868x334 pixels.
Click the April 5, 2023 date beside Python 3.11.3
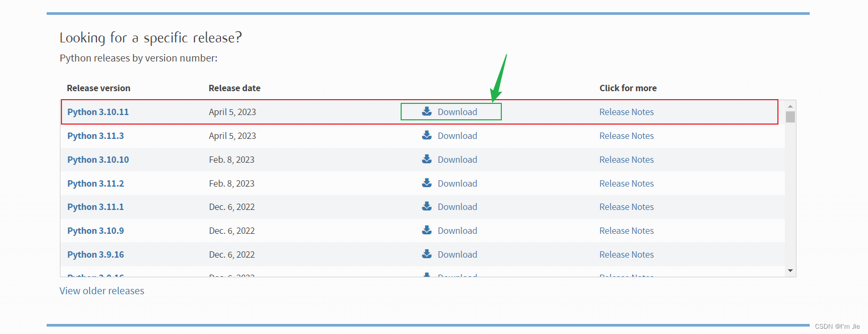point(232,136)
